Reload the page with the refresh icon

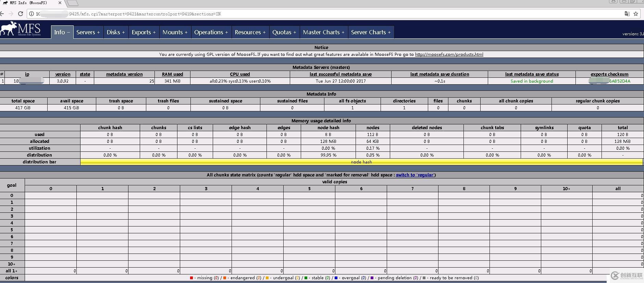21,14
